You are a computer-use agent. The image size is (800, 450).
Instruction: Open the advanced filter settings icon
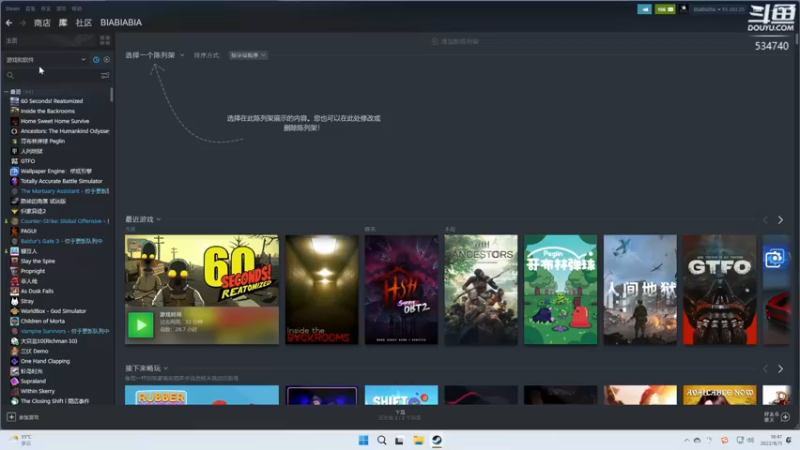pos(105,76)
